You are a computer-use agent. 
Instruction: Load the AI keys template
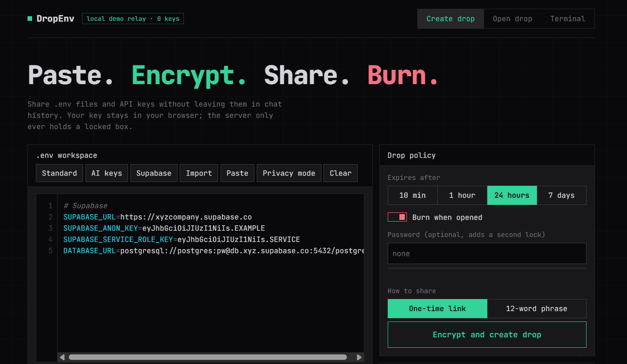pos(107,173)
